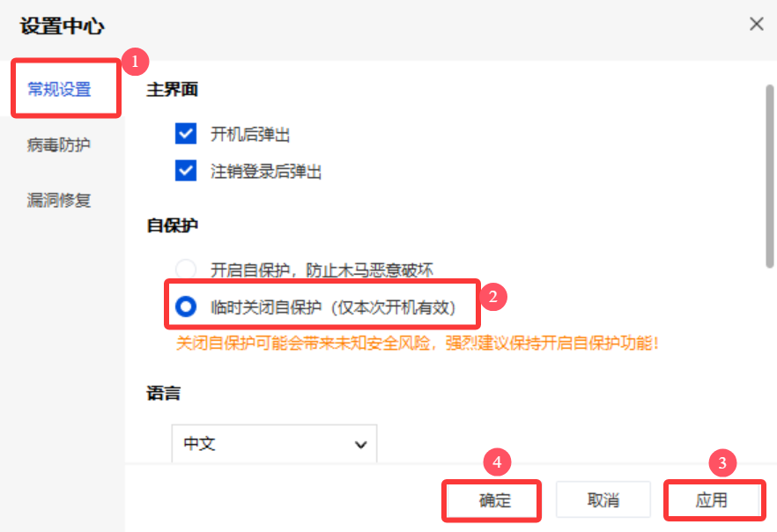777x532 pixels.
Task: Click the 取消 button
Action: click(x=603, y=500)
